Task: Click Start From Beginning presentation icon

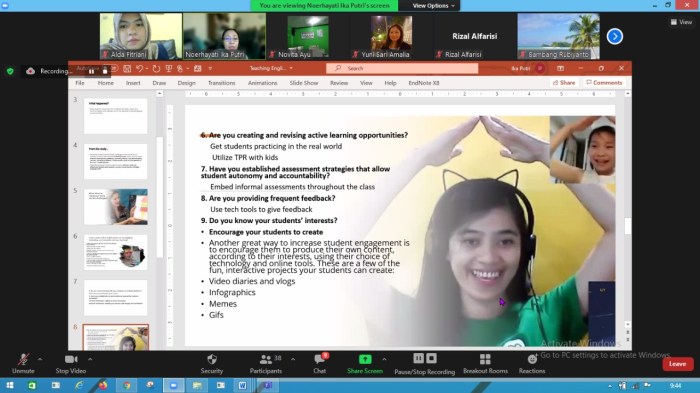Action: 169,68
